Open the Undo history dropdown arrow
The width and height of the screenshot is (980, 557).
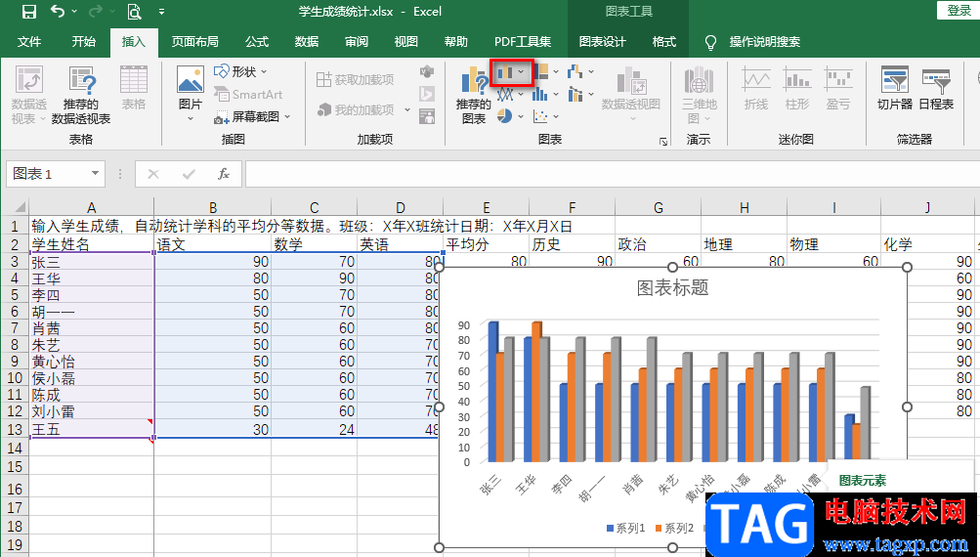tap(74, 12)
